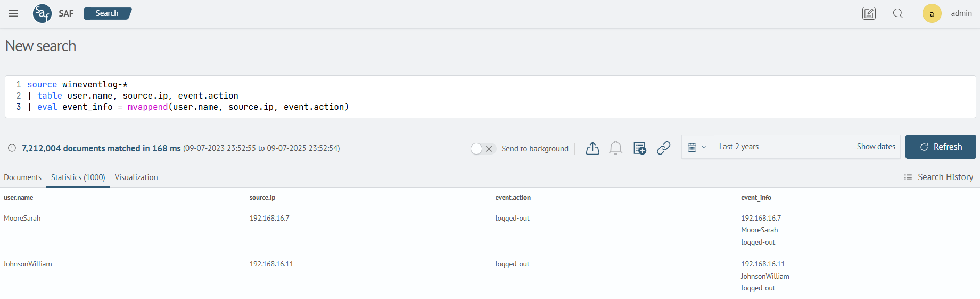Select the 192.168.16.7 source.ip cell
The width and height of the screenshot is (980, 299).
pos(269,219)
